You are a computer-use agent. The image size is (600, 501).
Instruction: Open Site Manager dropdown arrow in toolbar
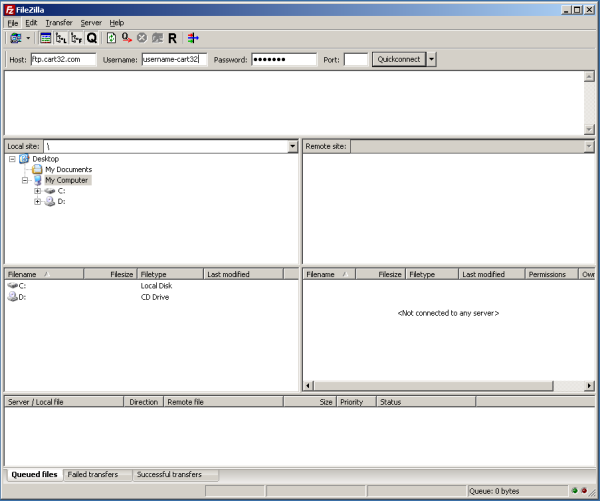[x=28, y=38]
